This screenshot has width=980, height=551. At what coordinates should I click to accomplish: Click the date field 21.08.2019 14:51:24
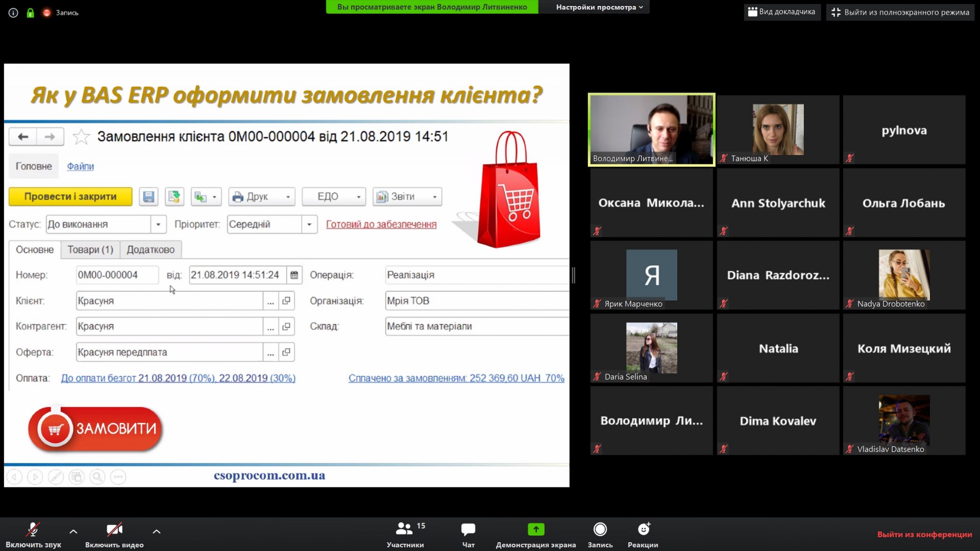pos(238,275)
